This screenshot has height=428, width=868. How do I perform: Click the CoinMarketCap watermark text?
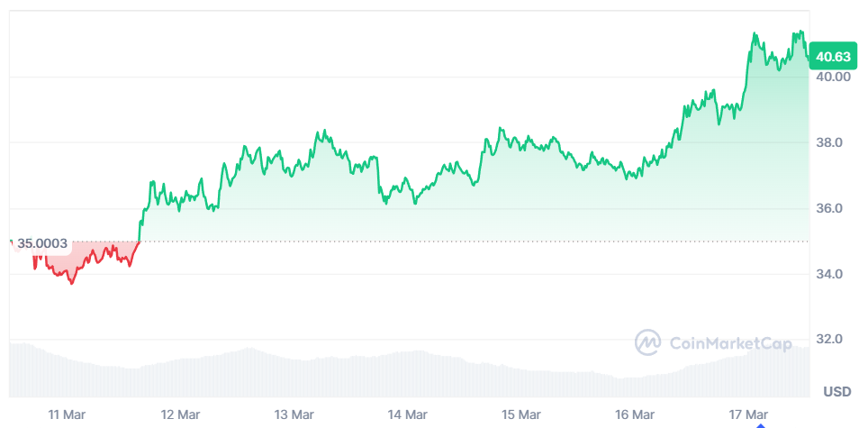point(731,343)
